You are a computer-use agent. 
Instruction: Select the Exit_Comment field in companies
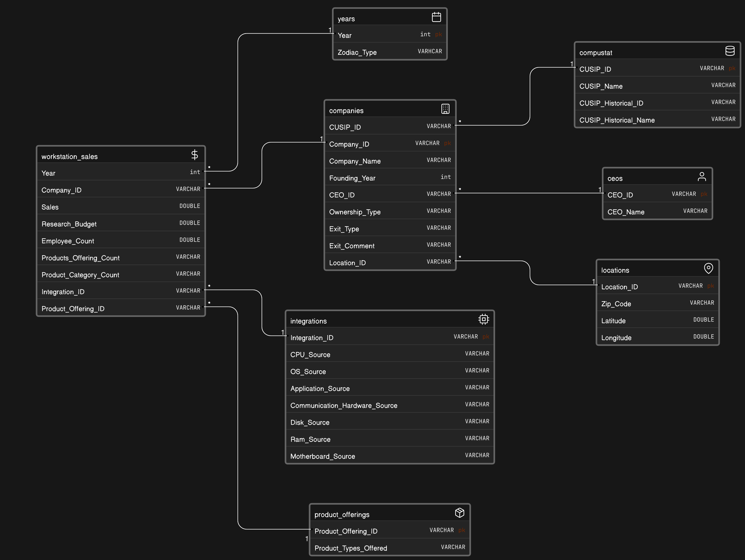352,246
